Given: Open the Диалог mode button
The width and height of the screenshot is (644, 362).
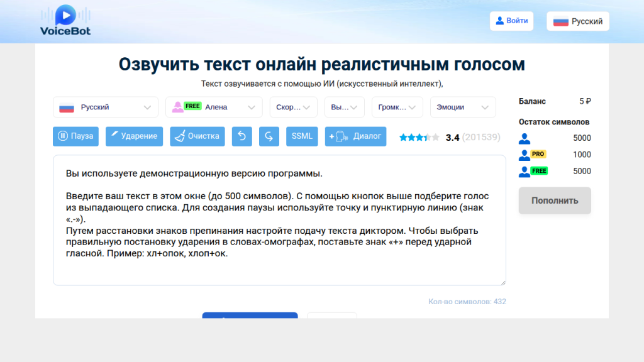Looking at the screenshot, I should pos(355,136).
